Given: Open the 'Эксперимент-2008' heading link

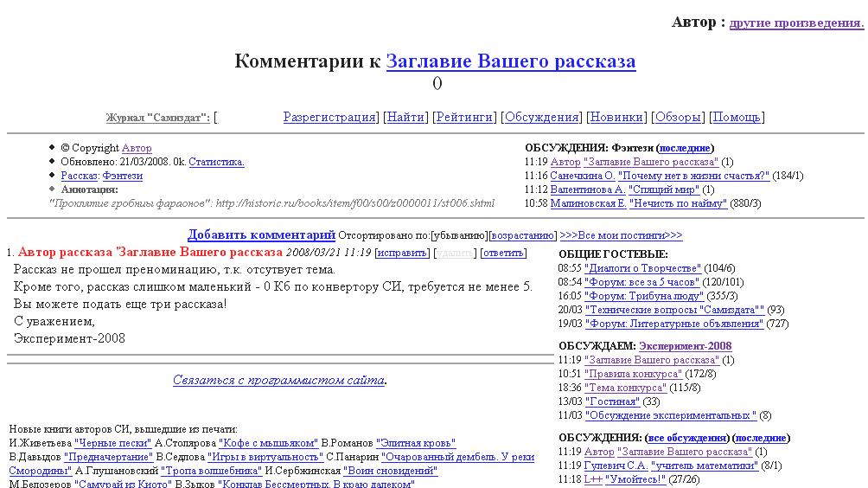Looking at the screenshot, I should point(685,346).
